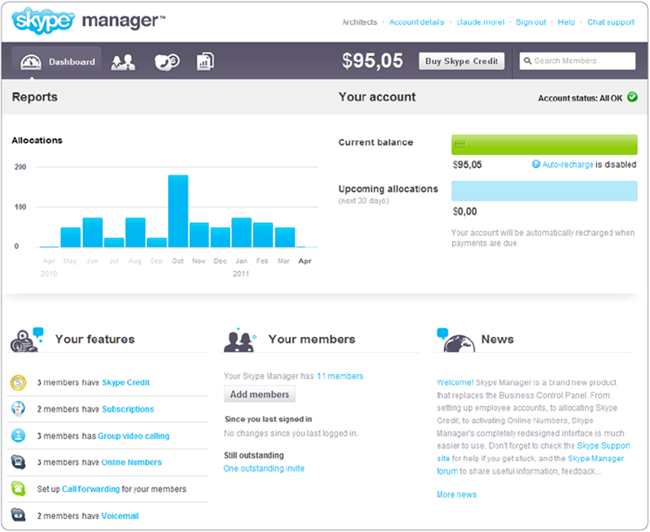Viewport: 650px width, 532px height.
Task: Click the October bar in Allocations chart
Action: (178, 211)
